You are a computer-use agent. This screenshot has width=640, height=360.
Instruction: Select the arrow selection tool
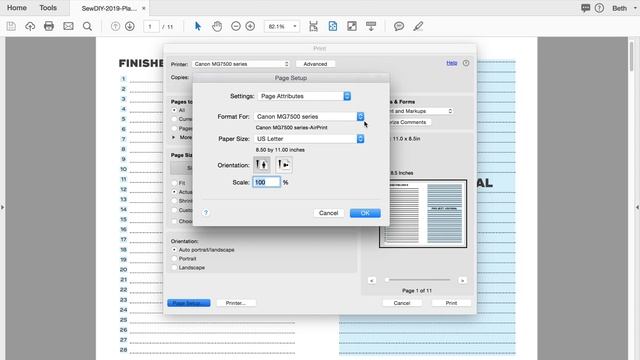(x=198, y=27)
